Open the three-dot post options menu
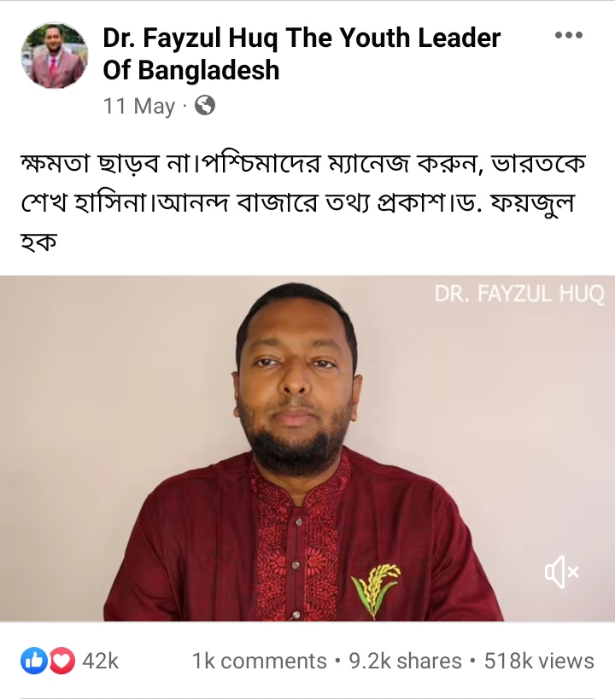Image resolution: width=615 pixels, height=700 pixels. pyautogui.click(x=568, y=35)
